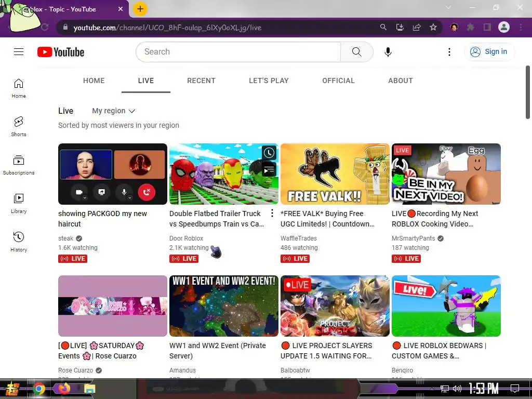
Task: Open the FREE VALK video thumbnail
Action: coord(335,174)
